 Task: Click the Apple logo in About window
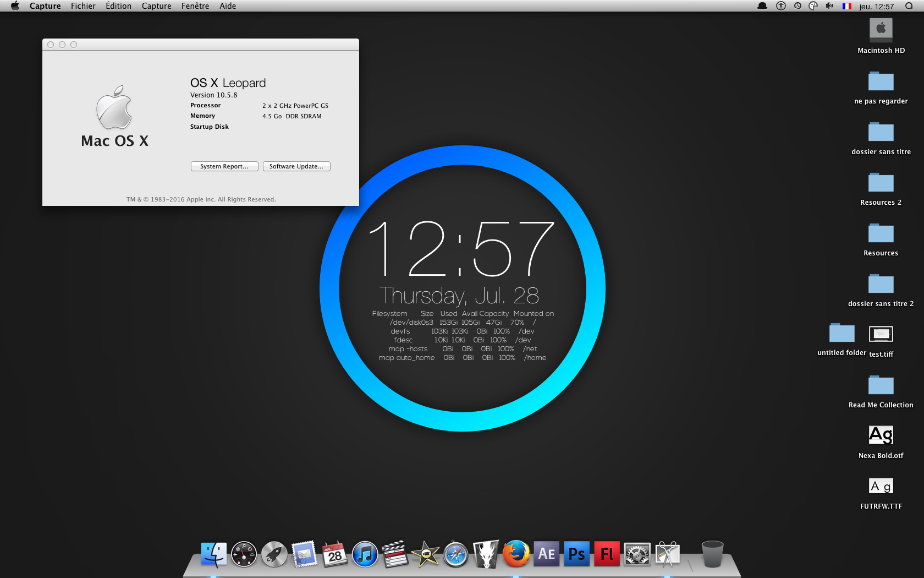click(114, 107)
